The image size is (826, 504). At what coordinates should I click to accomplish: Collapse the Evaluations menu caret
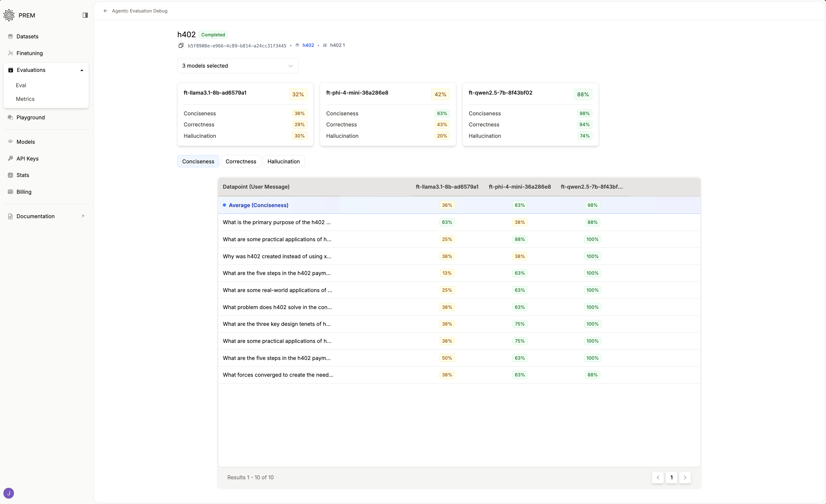pos(82,70)
